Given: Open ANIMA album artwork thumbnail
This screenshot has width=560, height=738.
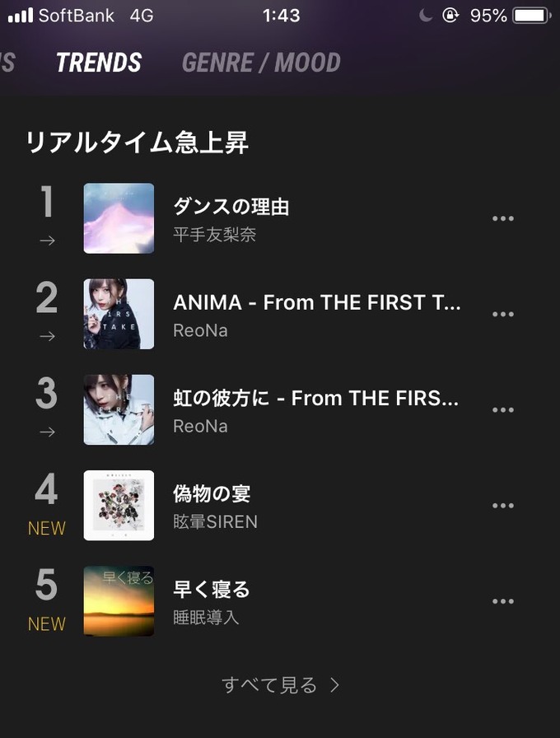Looking at the screenshot, I should coord(119,314).
